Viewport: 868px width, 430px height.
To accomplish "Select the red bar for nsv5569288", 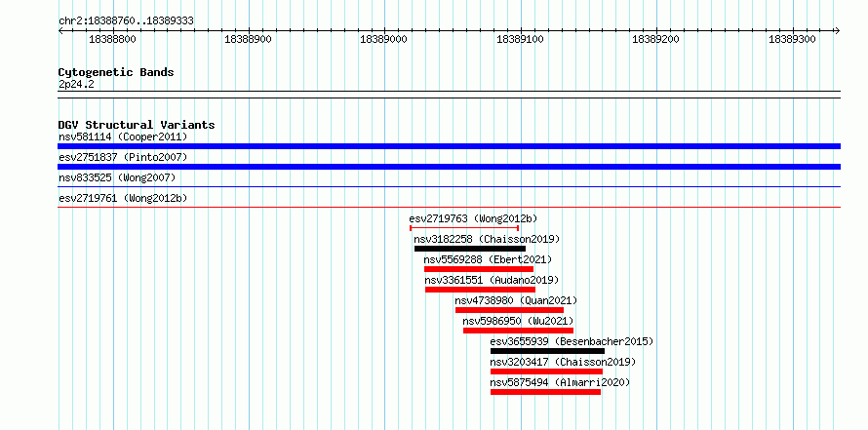I will click(x=479, y=269).
